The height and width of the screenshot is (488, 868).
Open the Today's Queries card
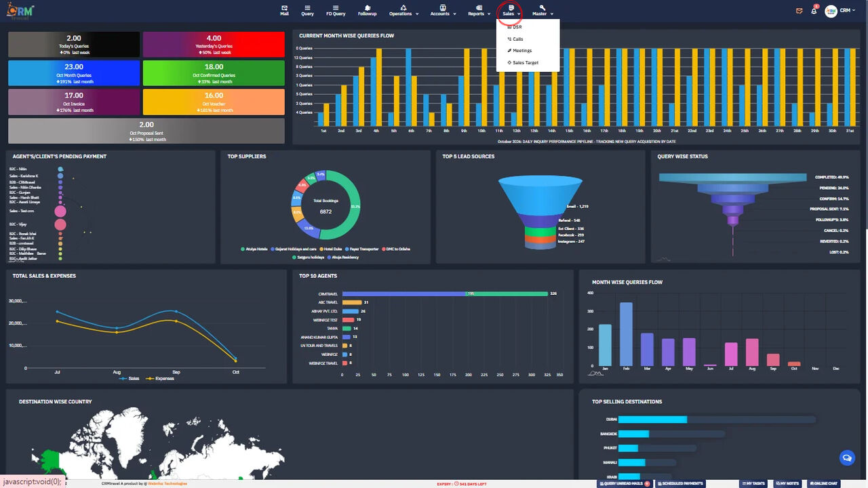[74, 44]
